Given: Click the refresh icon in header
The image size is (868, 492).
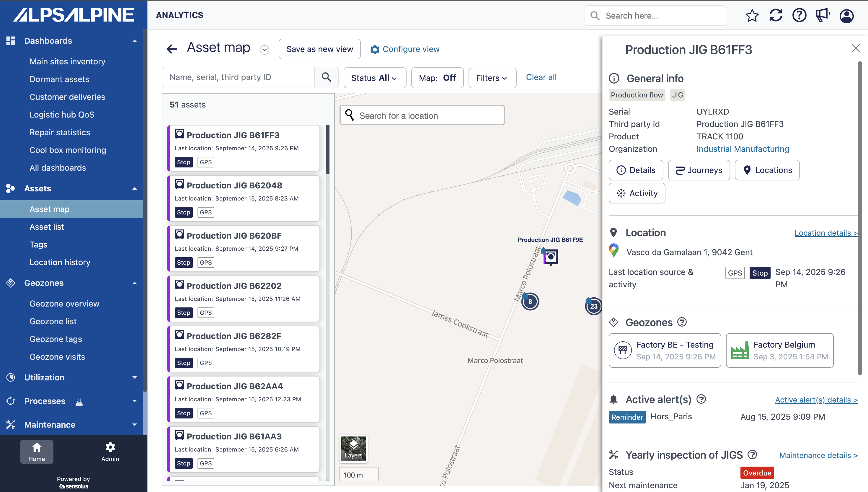Looking at the screenshot, I should (776, 16).
